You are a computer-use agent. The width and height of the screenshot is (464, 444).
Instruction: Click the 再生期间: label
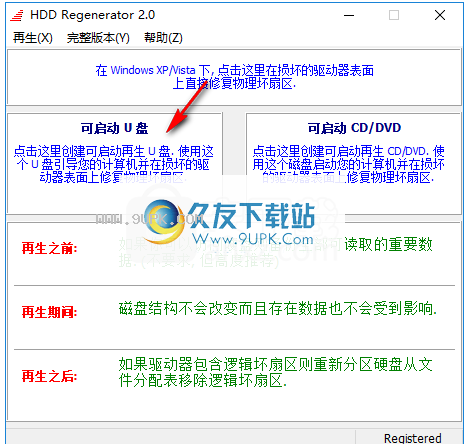click(49, 312)
